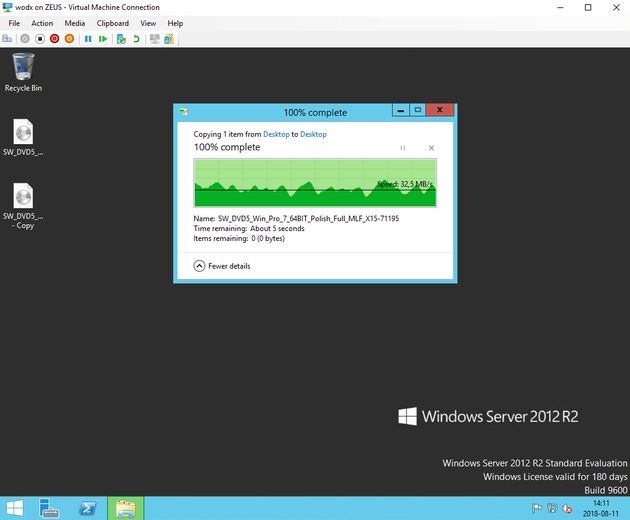Reset the VM with the green play-bar icon
This screenshot has height=520, width=630.
pos(103,39)
